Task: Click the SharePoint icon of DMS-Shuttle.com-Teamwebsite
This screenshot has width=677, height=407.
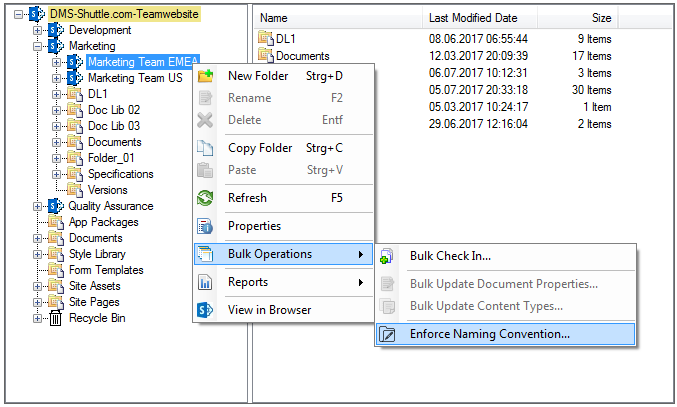Action: [x=37, y=14]
